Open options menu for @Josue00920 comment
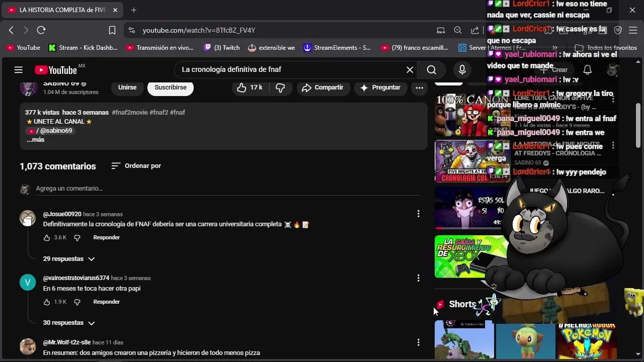644x362 pixels. (418, 214)
